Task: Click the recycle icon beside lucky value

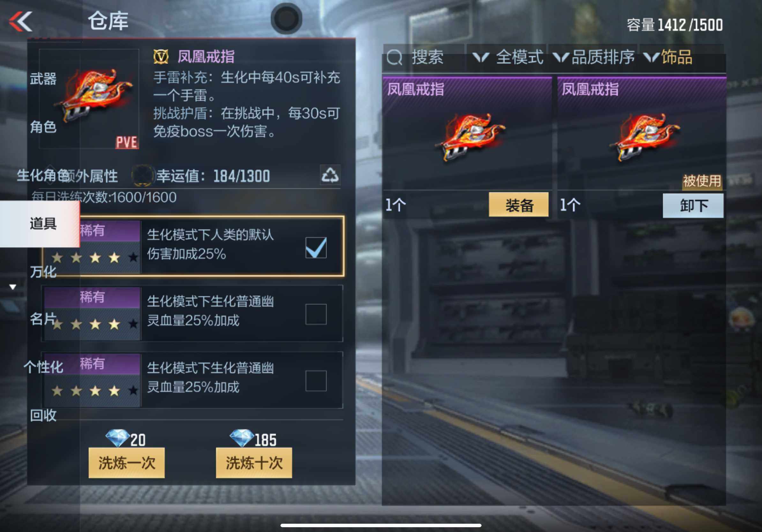Action: tap(330, 174)
